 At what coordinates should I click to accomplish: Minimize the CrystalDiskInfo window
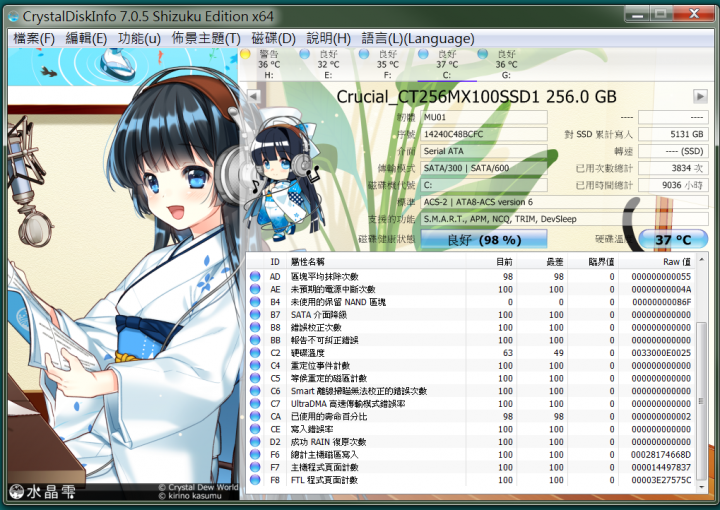point(637,14)
